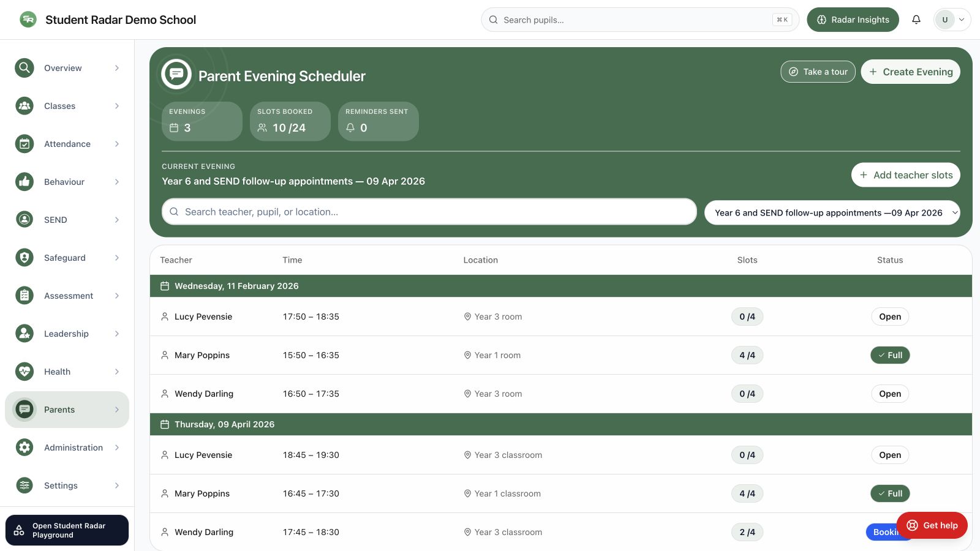This screenshot has height=551, width=980.
Task: Expand the Administration chevron arrow
Action: click(x=117, y=448)
